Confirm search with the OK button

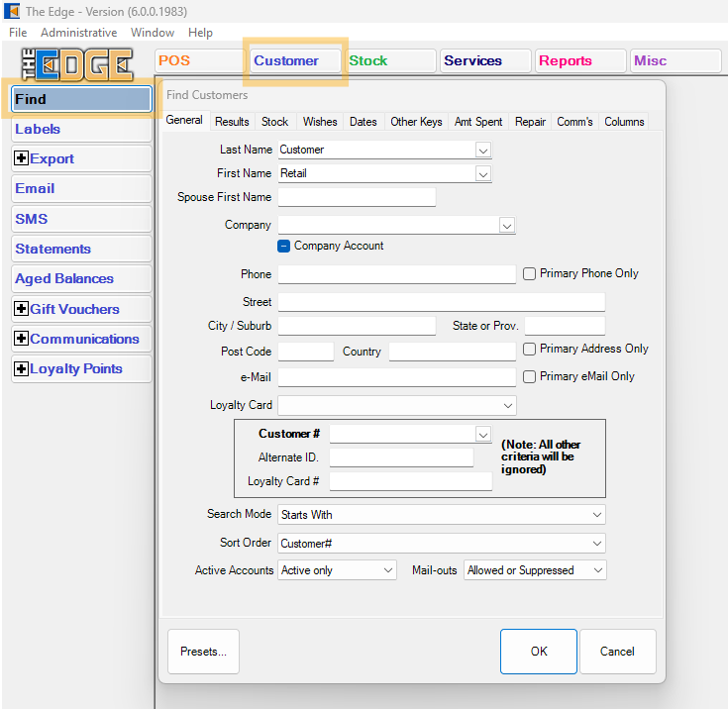pos(539,652)
